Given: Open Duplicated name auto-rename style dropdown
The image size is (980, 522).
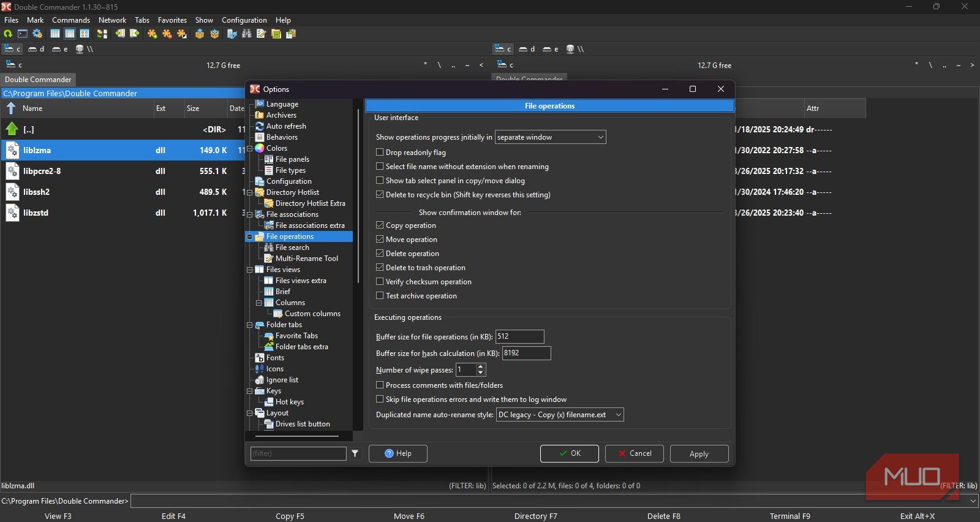Looking at the screenshot, I should click(560, 415).
